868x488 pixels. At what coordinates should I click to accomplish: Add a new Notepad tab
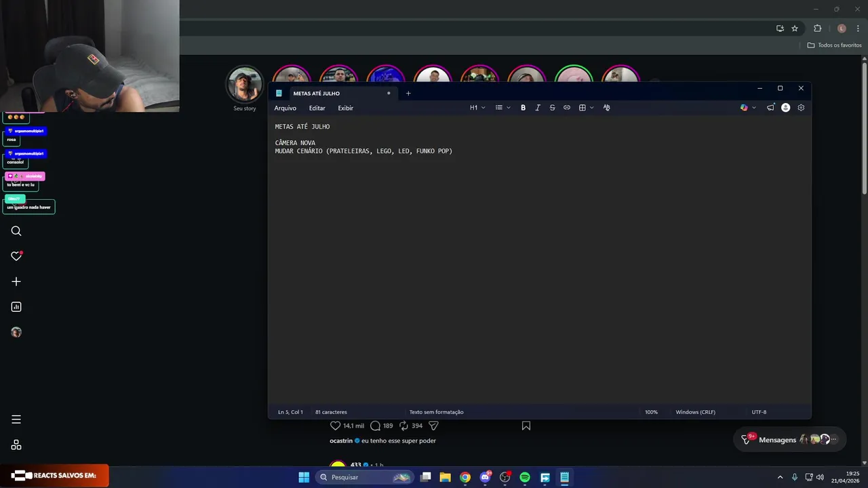pyautogui.click(x=408, y=94)
